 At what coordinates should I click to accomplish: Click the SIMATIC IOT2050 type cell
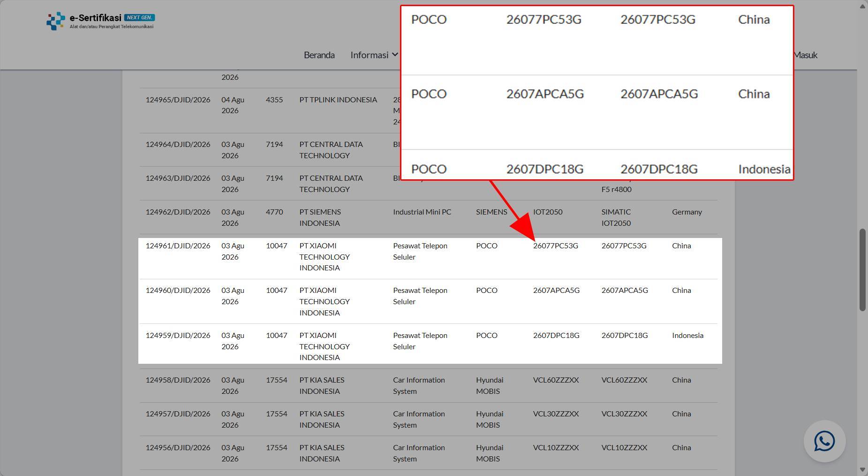(x=616, y=217)
